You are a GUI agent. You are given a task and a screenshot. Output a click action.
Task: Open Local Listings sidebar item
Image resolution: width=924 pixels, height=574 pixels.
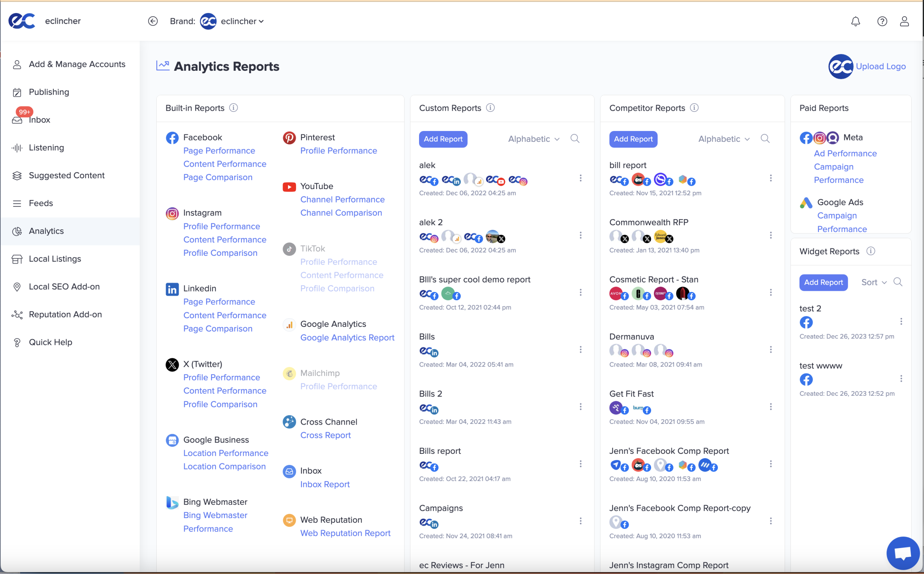coord(55,259)
